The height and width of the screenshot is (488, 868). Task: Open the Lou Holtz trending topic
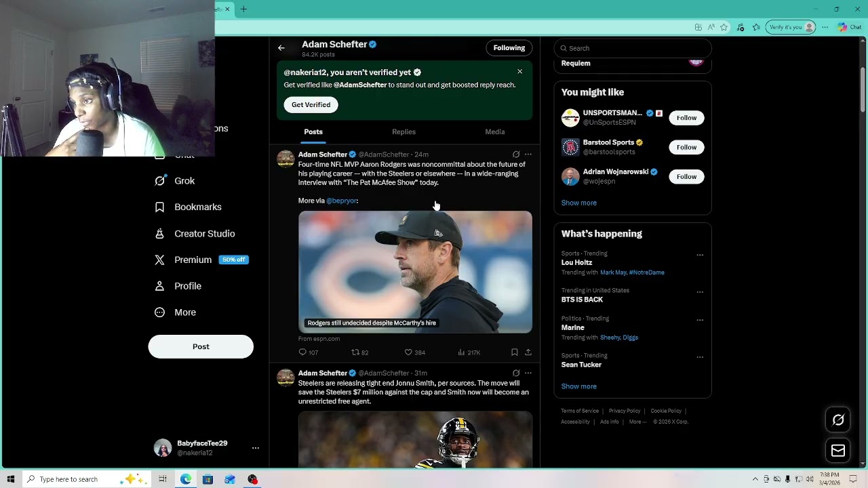point(576,262)
